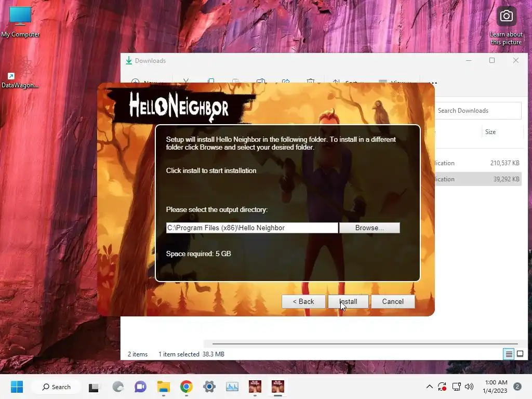Open File Explorer from the taskbar

coord(164,387)
